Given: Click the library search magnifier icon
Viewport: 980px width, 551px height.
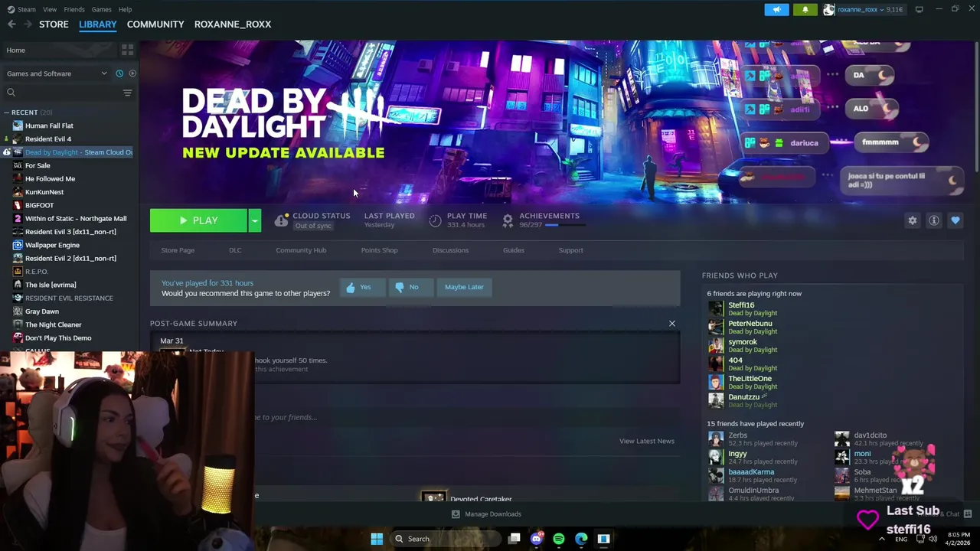Looking at the screenshot, I should tap(11, 93).
